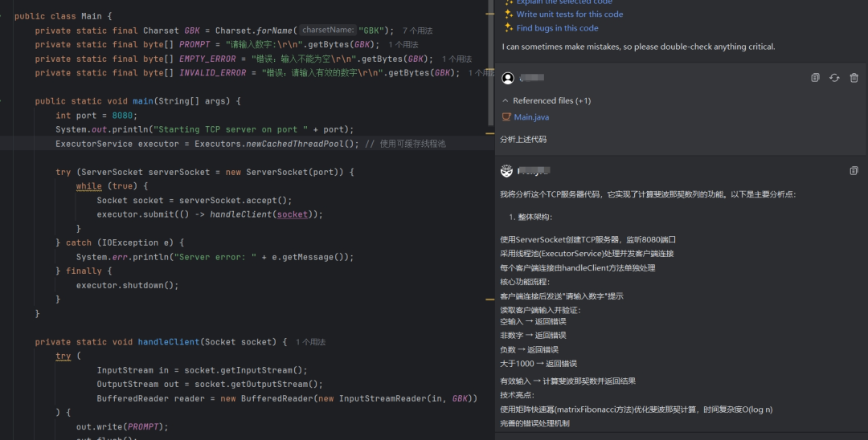Click sparkle icon beside Write unit tests
Image resolution: width=868 pixels, height=440 pixels.
pyautogui.click(x=508, y=14)
